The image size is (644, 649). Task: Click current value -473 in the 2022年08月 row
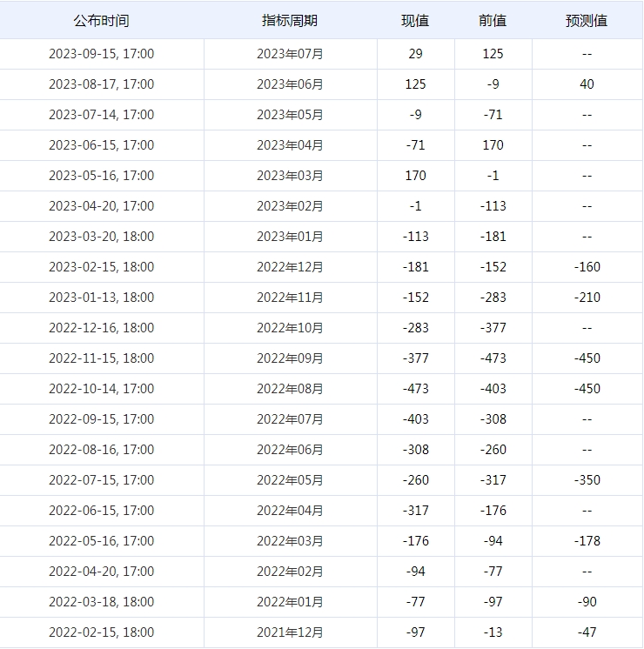click(415, 389)
